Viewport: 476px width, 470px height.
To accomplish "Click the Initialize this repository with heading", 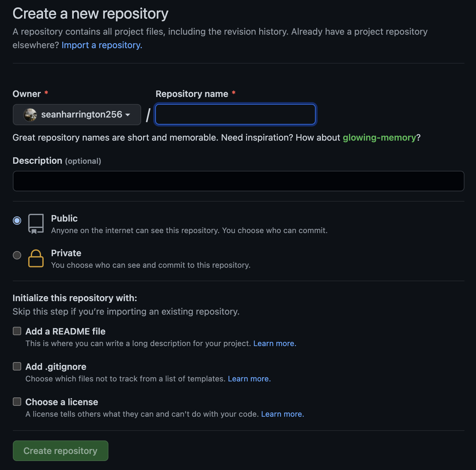I will click(75, 298).
